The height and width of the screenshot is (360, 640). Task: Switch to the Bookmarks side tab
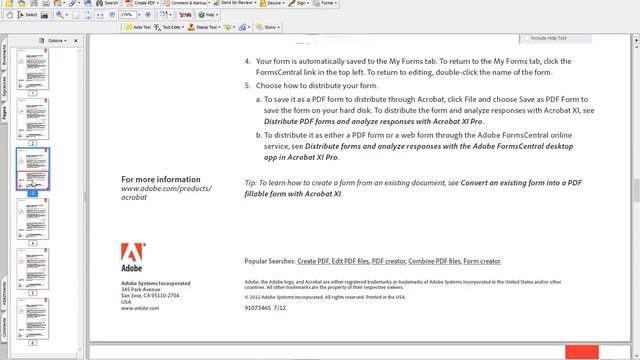[4, 55]
